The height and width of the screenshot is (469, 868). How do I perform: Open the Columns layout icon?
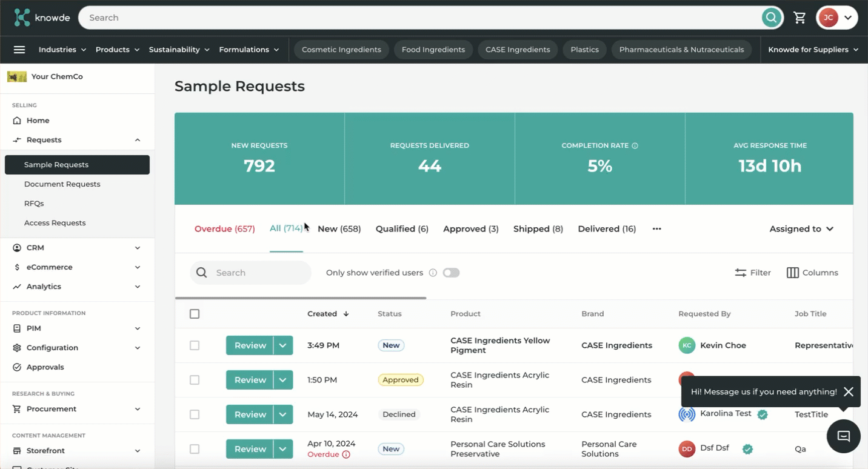point(792,273)
